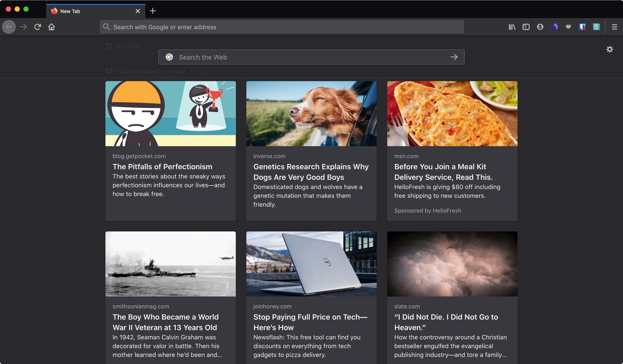
Task: Open the battleship black and white thumbnail
Action: click(170, 264)
